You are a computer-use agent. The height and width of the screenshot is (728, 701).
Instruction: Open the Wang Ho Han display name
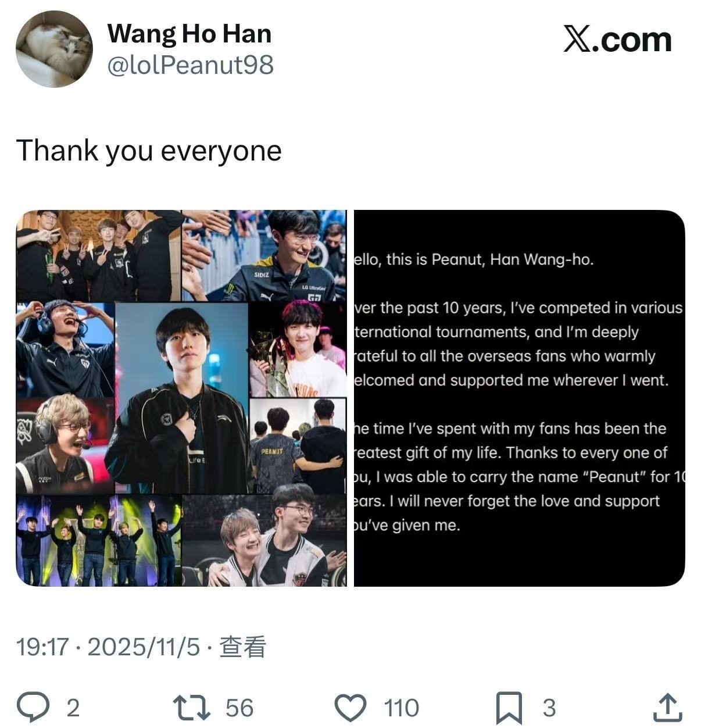coord(189,33)
